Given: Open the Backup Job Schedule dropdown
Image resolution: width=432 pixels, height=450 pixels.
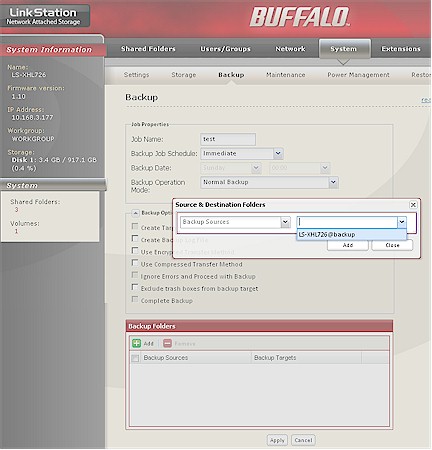Looking at the screenshot, I should pos(278,153).
